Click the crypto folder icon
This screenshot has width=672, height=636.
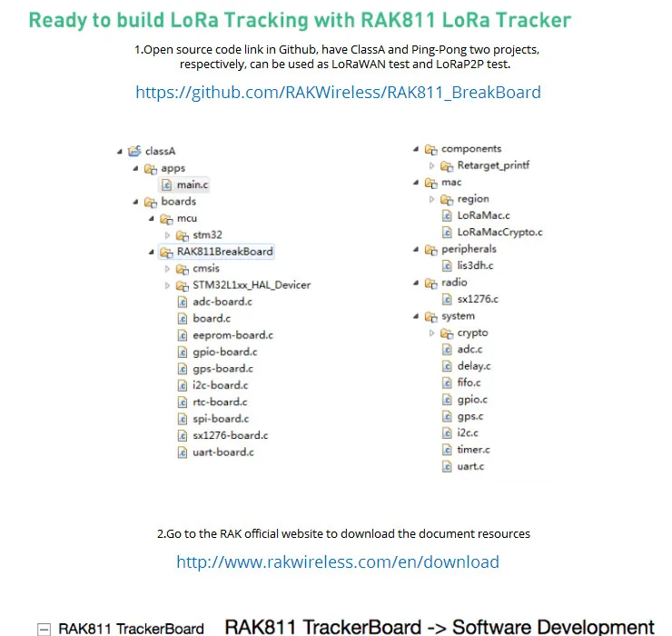[x=447, y=333]
